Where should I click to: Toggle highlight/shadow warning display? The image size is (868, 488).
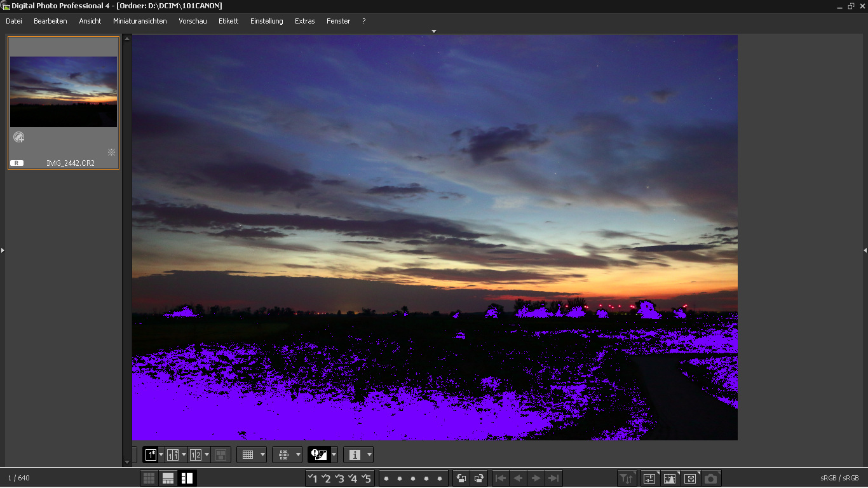click(x=318, y=455)
